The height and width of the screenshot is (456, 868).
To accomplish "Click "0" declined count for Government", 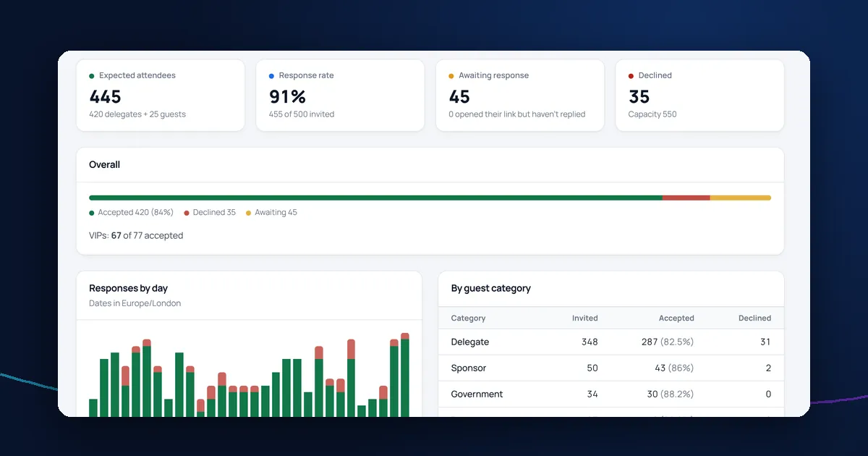I will pos(768,394).
